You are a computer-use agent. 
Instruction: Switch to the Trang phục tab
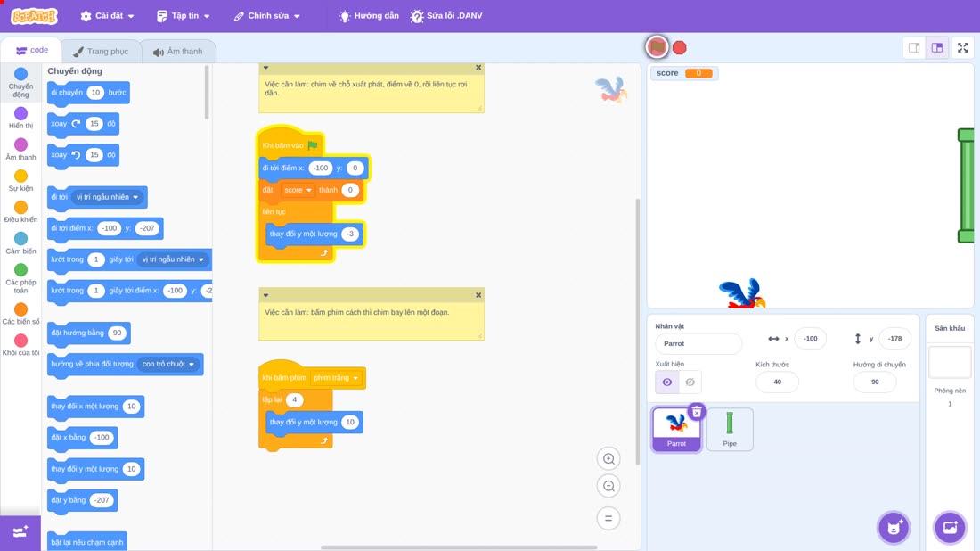(x=101, y=52)
